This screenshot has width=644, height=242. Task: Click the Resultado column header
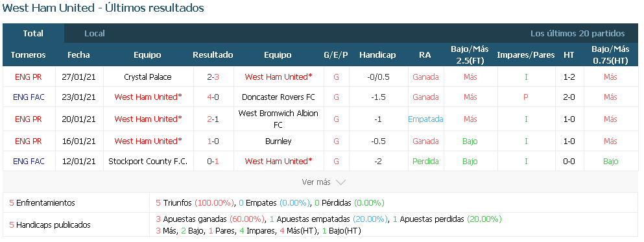click(x=213, y=55)
